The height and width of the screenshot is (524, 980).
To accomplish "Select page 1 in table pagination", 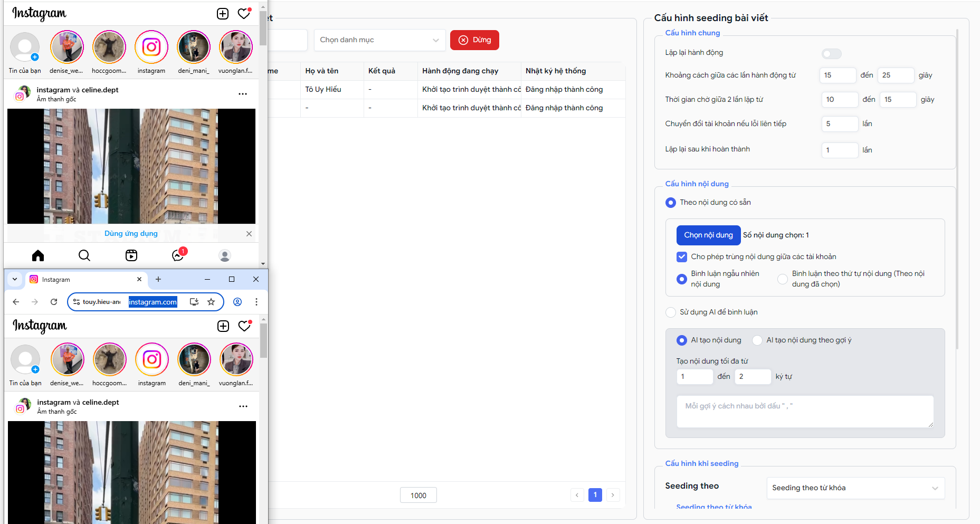I will click(595, 495).
